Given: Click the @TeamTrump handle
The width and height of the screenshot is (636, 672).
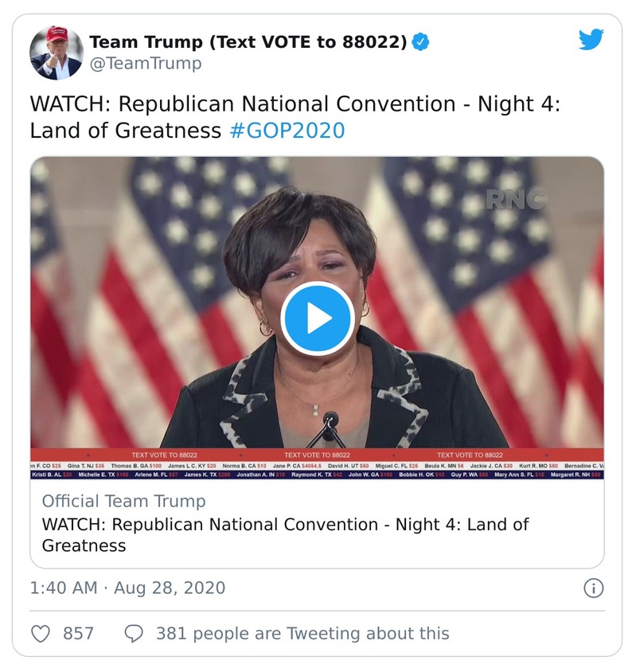Looking at the screenshot, I should tap(145, 64).
